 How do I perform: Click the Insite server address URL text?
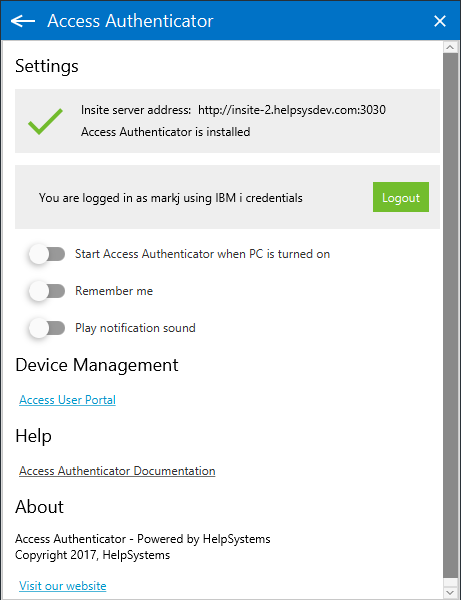point(292,110)
